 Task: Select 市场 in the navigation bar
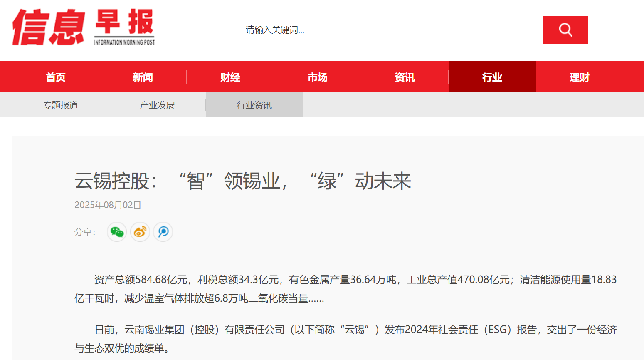coord(318,77)
